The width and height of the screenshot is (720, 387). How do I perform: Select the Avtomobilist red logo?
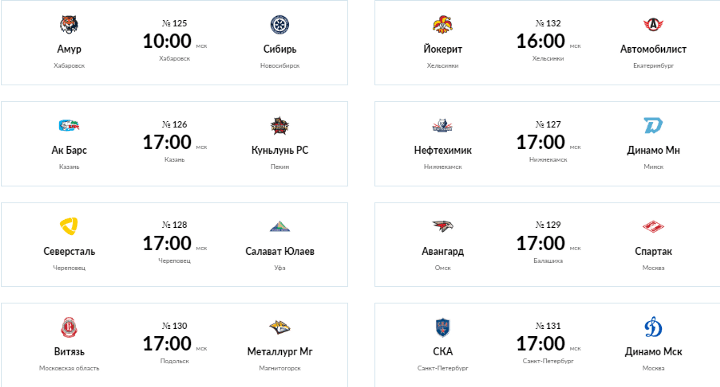(x=653, y=24)
